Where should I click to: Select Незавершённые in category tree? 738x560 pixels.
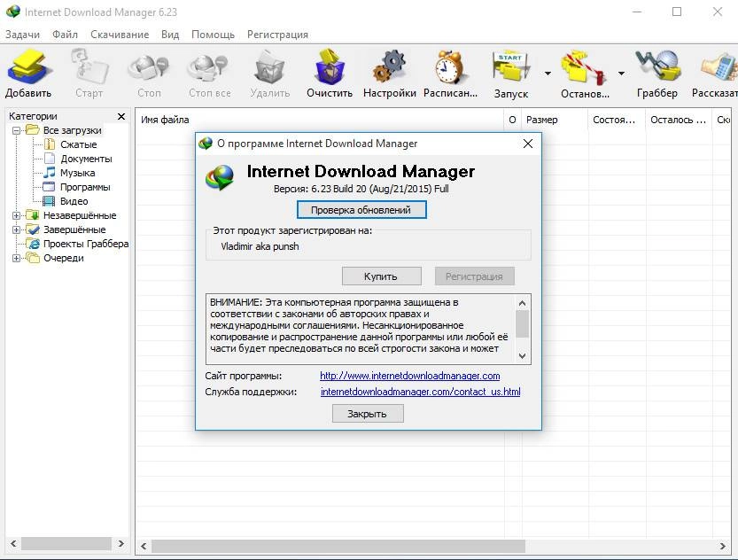click(80, 215)
